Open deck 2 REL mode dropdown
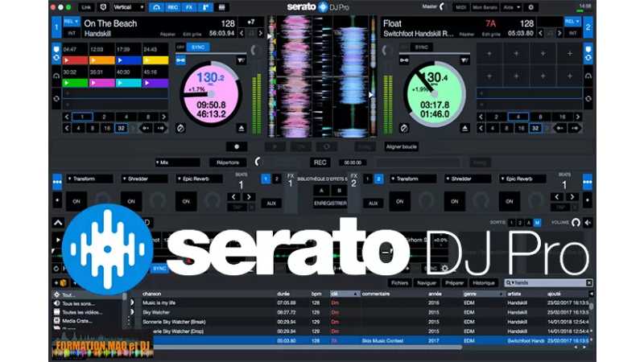Viewport: 644px width, 362px height. [x=572, y=22]
